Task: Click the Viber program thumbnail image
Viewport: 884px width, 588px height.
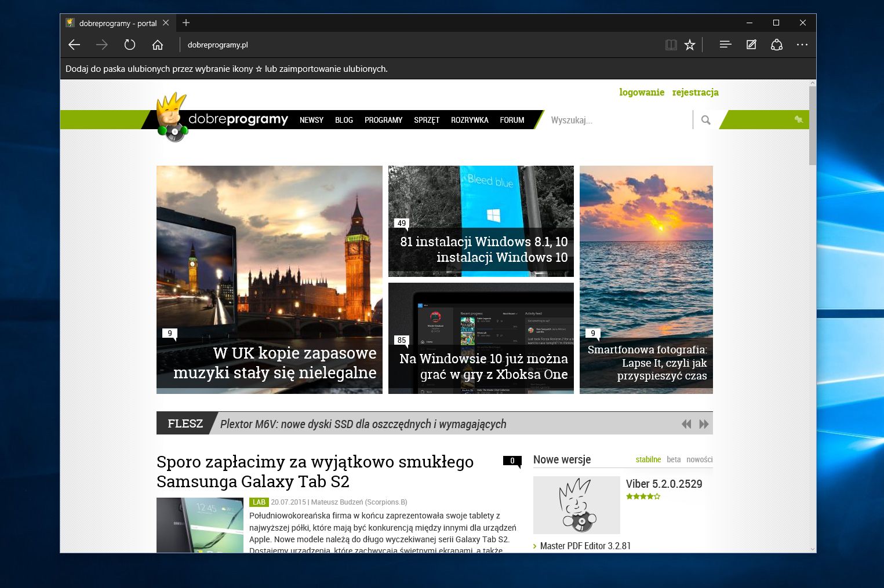Action: (577, 505)
